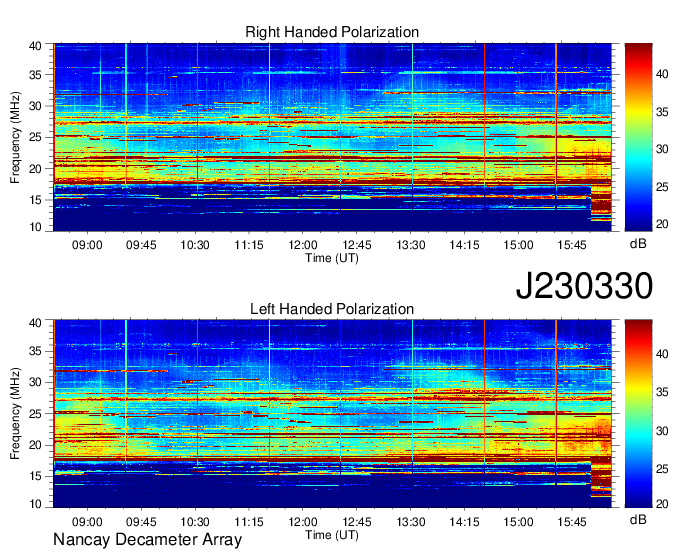Click the 15:45 tick label on top plot
Image resolution: width=680 pixels, height=552 pixels.
pyautogui.click(x=572, y=245)
